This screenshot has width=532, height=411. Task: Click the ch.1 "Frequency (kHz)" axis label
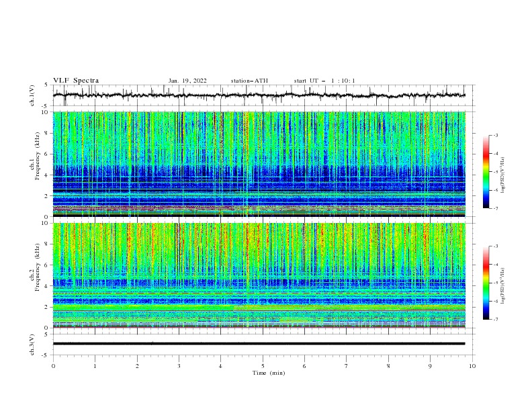(x=38, y=156)
